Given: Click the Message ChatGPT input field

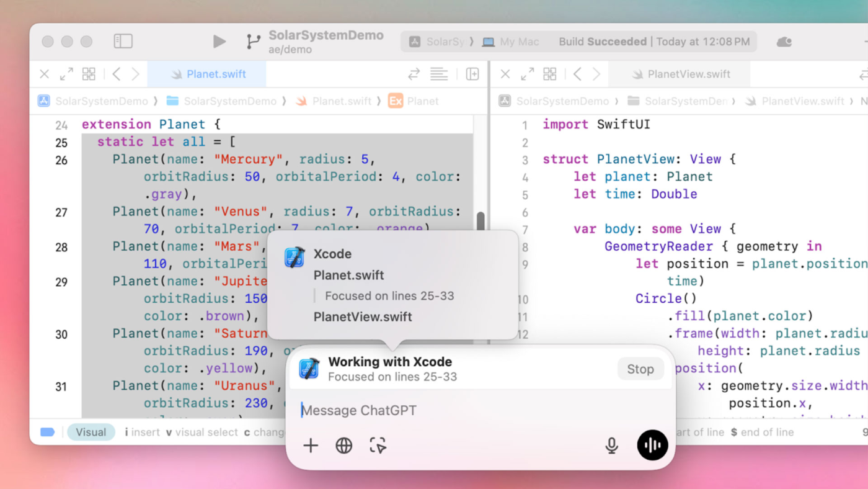Looking at the screenshot, I should [x=471, y=410].
